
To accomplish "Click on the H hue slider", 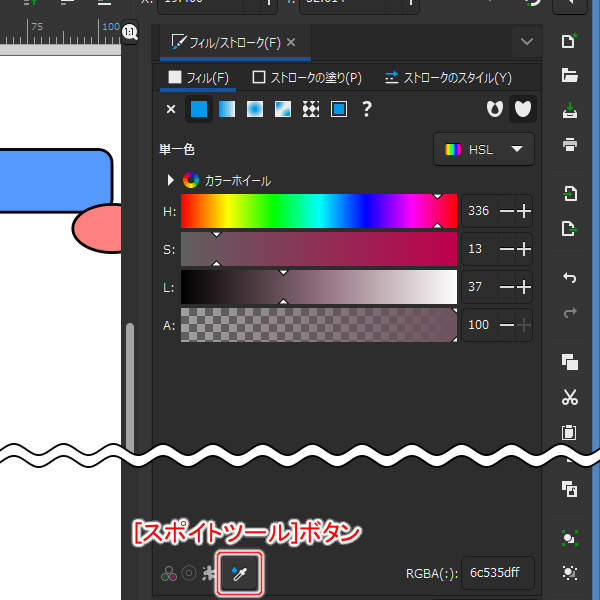I will tap(319, 211).
